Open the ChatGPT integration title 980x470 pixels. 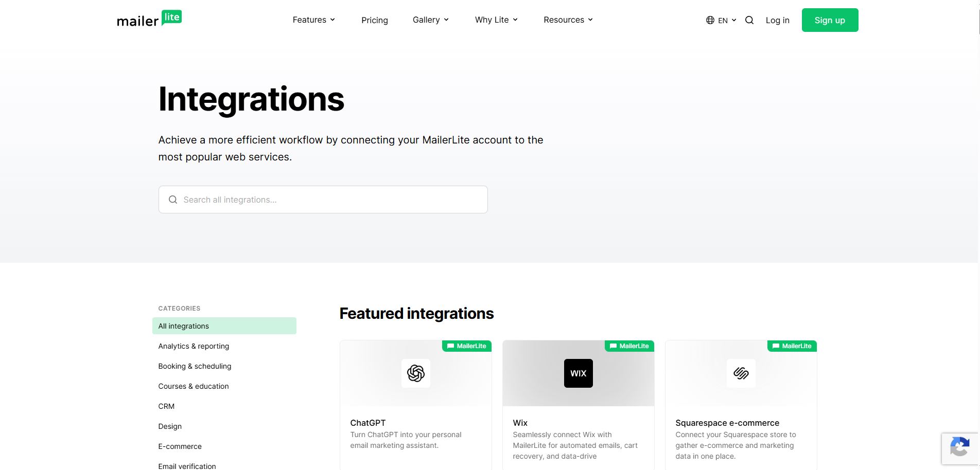coord(367,423)
